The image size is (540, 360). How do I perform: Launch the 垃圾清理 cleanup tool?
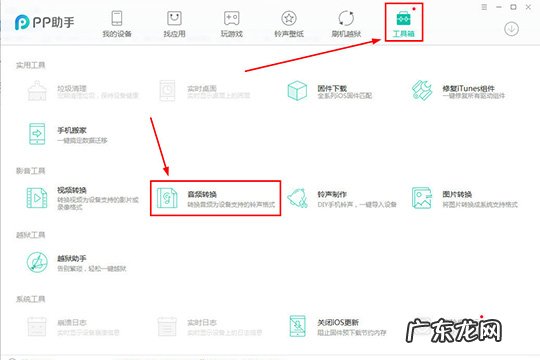click(83, 91)
